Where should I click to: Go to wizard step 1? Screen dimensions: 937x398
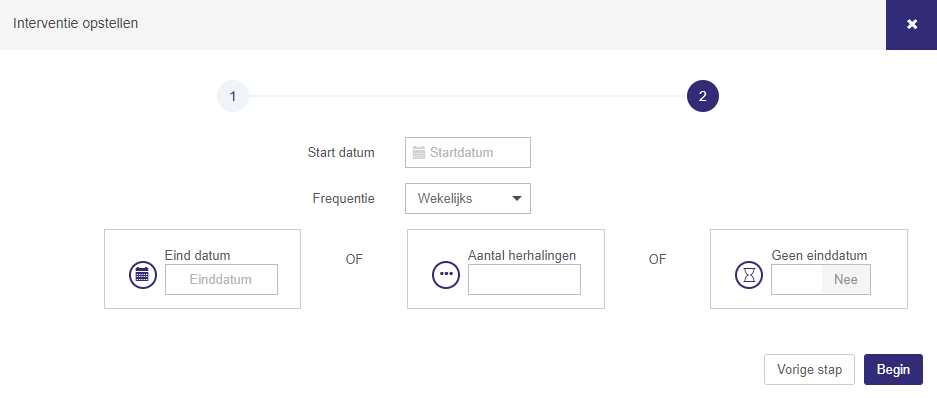[x=232, y=96]
